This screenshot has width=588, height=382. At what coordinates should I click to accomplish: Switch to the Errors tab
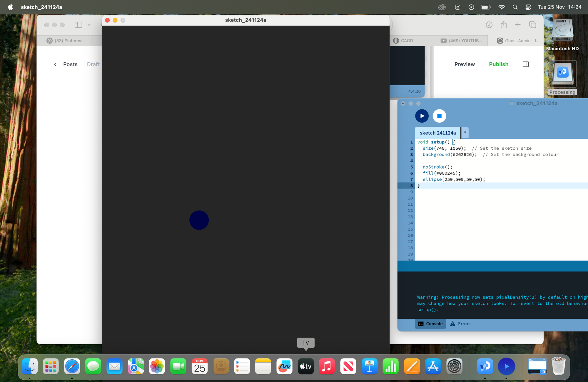point(460,323)
